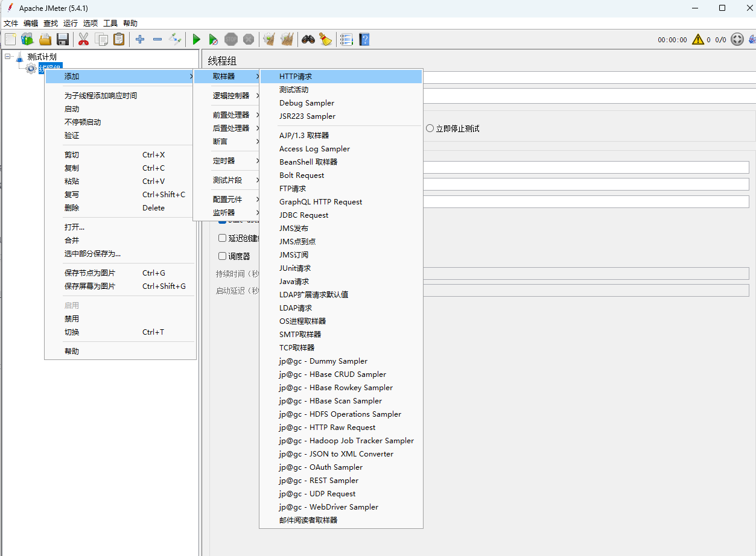This screenshot has width=756, height=556.
Task: Click the Reset search broom icon
Action: 326,39
